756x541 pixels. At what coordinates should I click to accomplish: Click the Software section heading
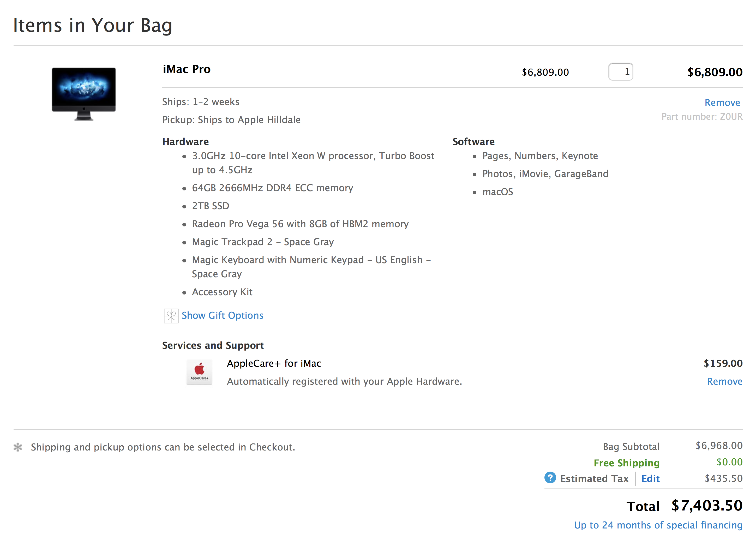(473, 142)
